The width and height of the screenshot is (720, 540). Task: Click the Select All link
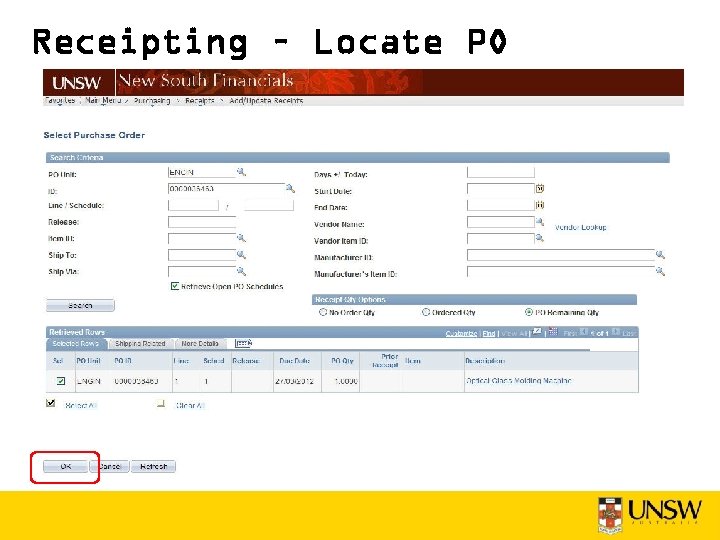click(x=81, y=405)
